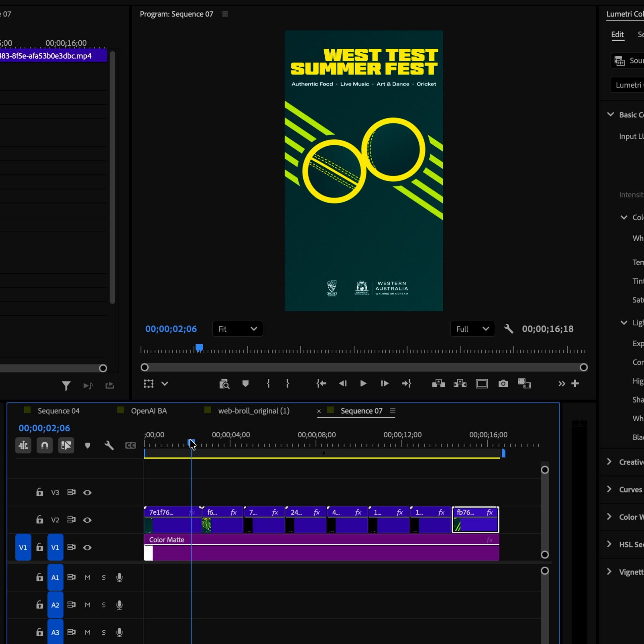The width and height of the screenshot is (644, 644).
Task: Click the Play button in Program monitor
Action: (363, 383)
